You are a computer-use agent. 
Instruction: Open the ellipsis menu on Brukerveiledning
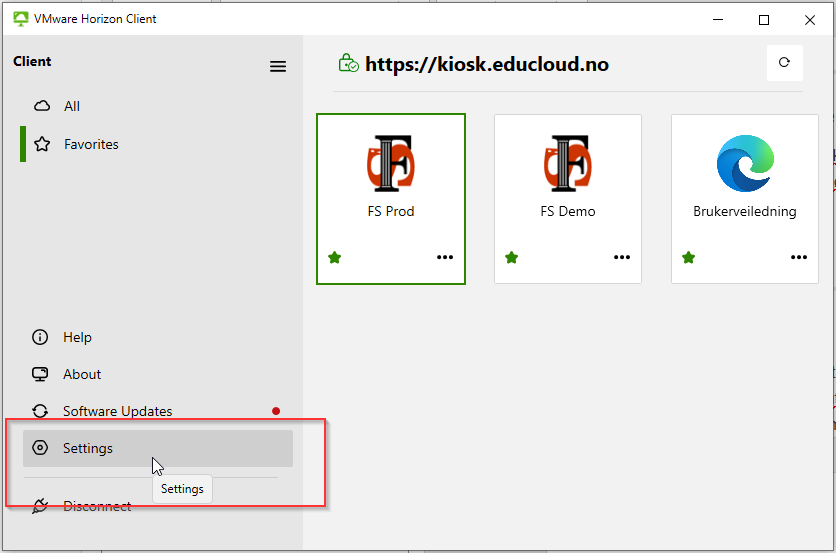pos(799,257)
